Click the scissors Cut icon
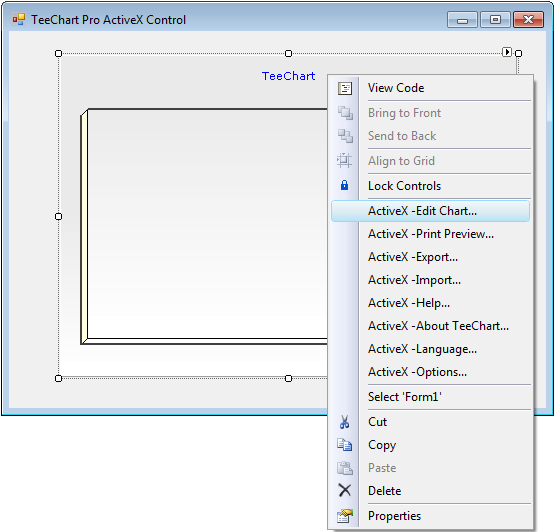This screenshot has width=554, height=532. point(344,422)
